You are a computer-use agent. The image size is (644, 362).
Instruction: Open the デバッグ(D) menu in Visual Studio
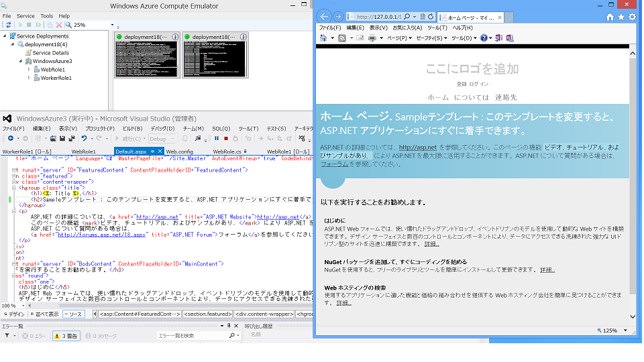tap(162, 128)
